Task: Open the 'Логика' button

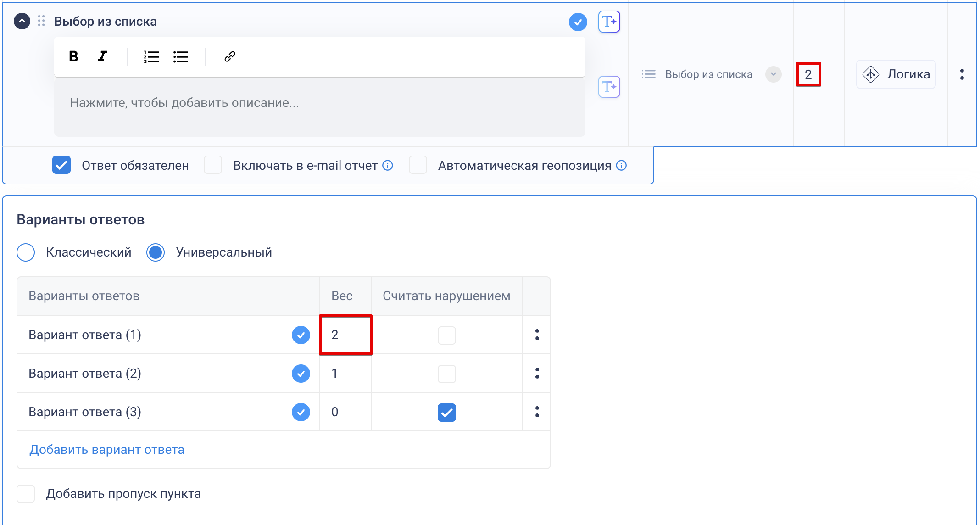Action: coord(896,74)
